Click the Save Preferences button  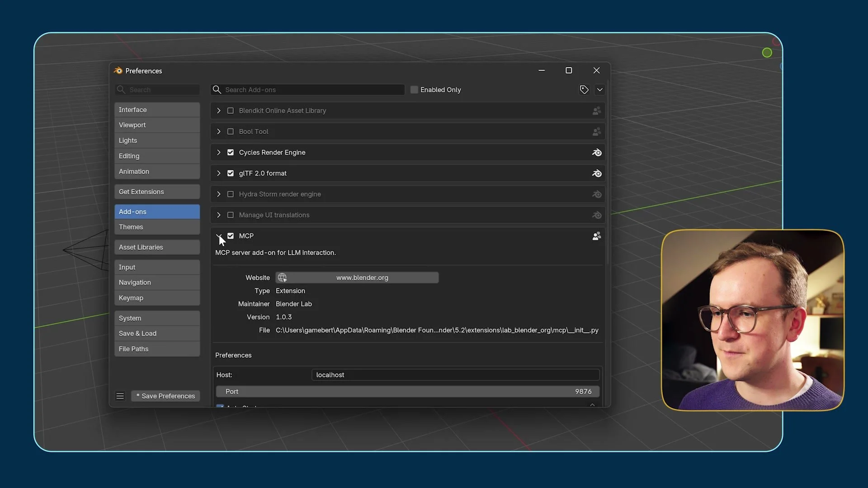pos(165,396)
